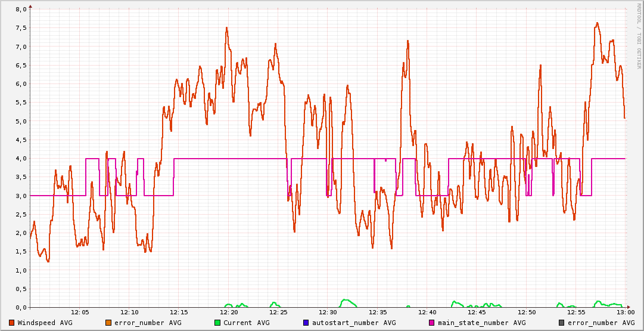This screenshot has width=644, height=331.
Task: Click the 12:05 time axis label
Action: click(x=80, y=312)
